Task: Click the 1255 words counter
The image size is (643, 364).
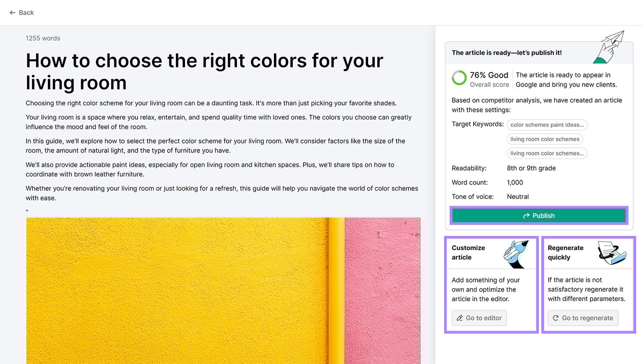Action: (x=43, y=38)
